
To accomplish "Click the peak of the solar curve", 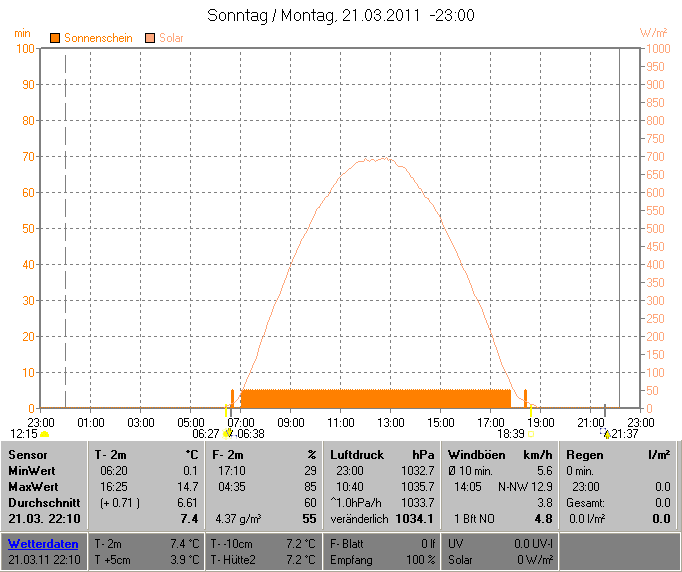I will pos(376,159).
